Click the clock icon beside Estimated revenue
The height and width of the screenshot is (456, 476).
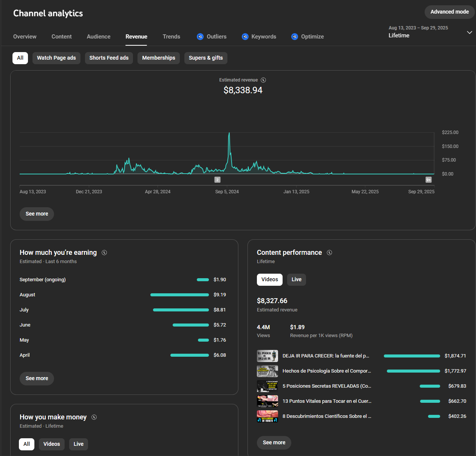(263, 80)
